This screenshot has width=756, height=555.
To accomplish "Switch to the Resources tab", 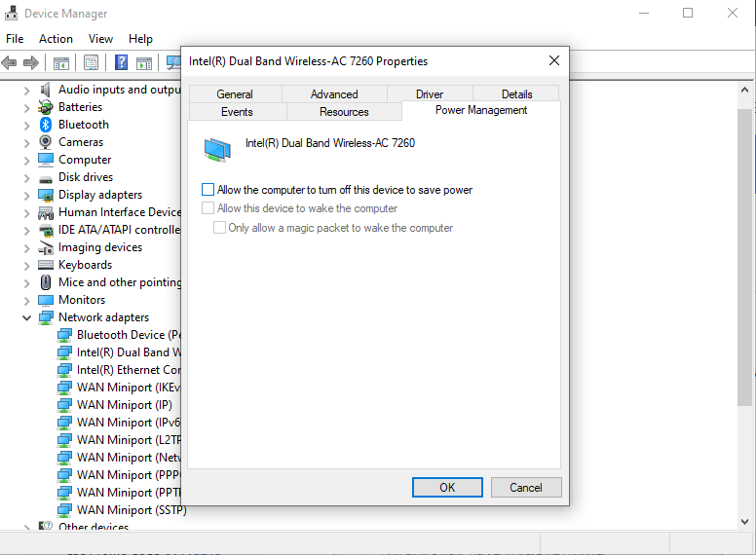I will pos(344,112).
